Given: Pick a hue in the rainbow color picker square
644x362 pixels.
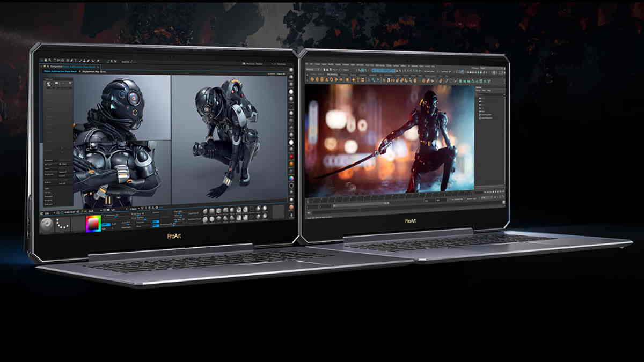Looking at the screenshot, I should (93, 223).
